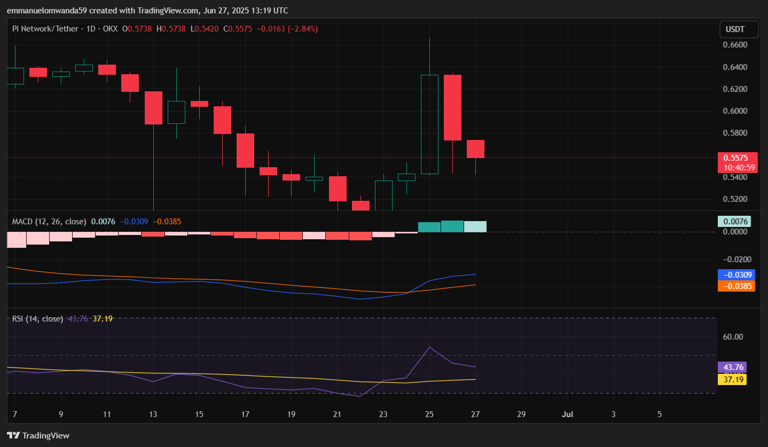Click the Jul label on the time axis
The height and width of the screenshot is (447, 768).
[567, 413]
